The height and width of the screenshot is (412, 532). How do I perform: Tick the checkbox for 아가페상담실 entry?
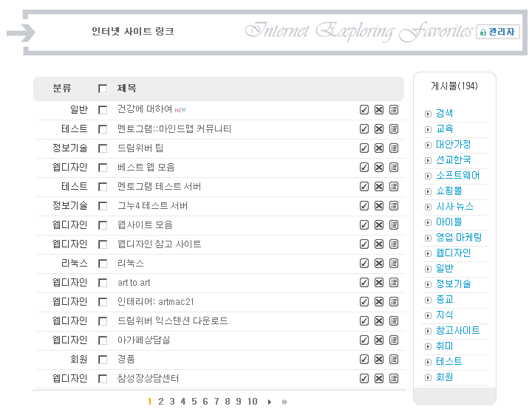point(103,340)
